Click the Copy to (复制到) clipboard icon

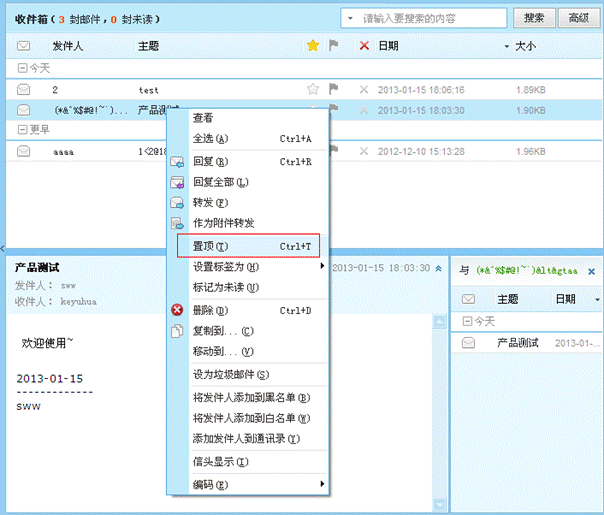click(x=178, y=331)
